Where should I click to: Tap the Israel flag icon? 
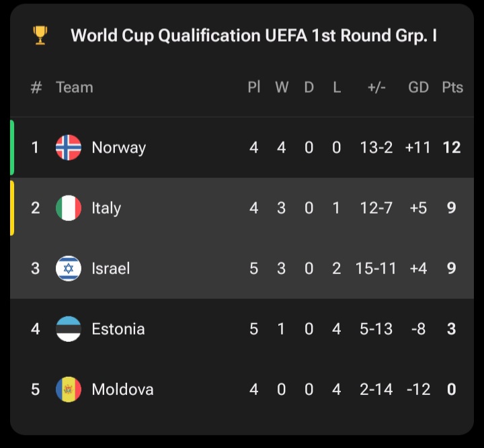click(69, 269)
